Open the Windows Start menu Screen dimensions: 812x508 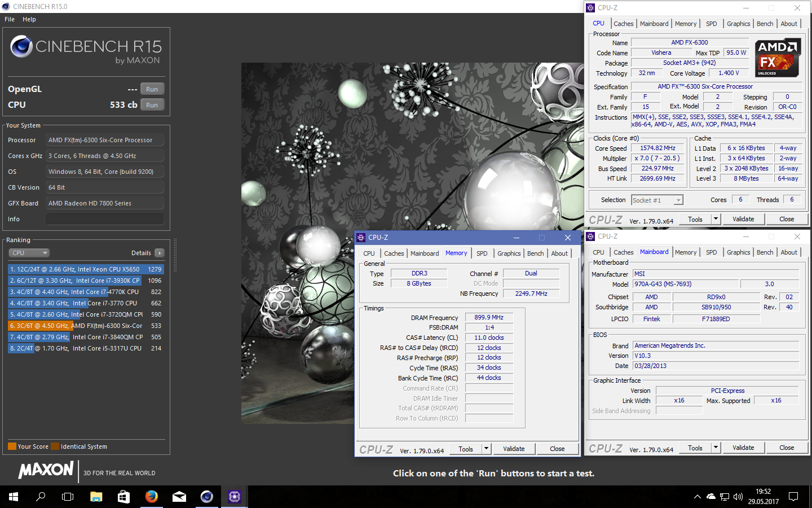point(14,497)
